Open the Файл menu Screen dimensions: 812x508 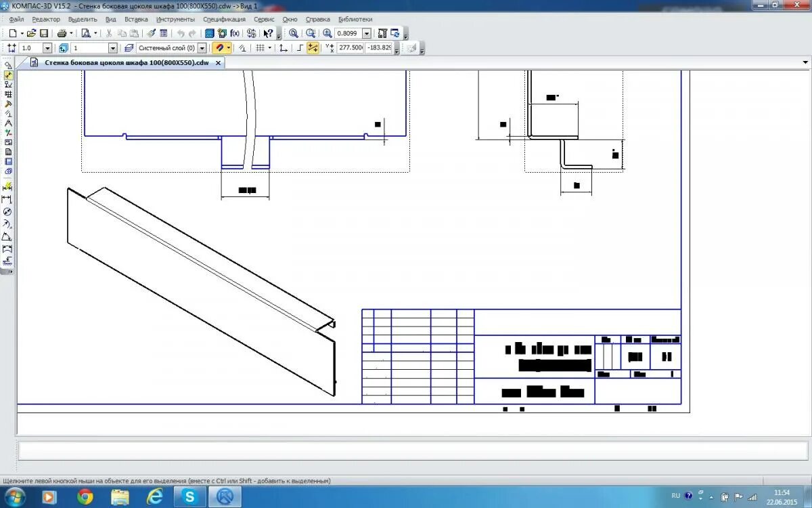tap(17, 19)
